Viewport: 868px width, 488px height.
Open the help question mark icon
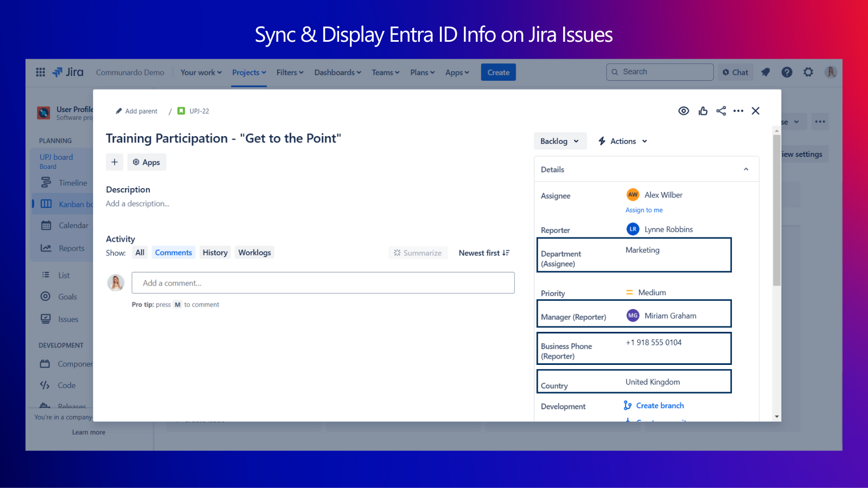787,72
